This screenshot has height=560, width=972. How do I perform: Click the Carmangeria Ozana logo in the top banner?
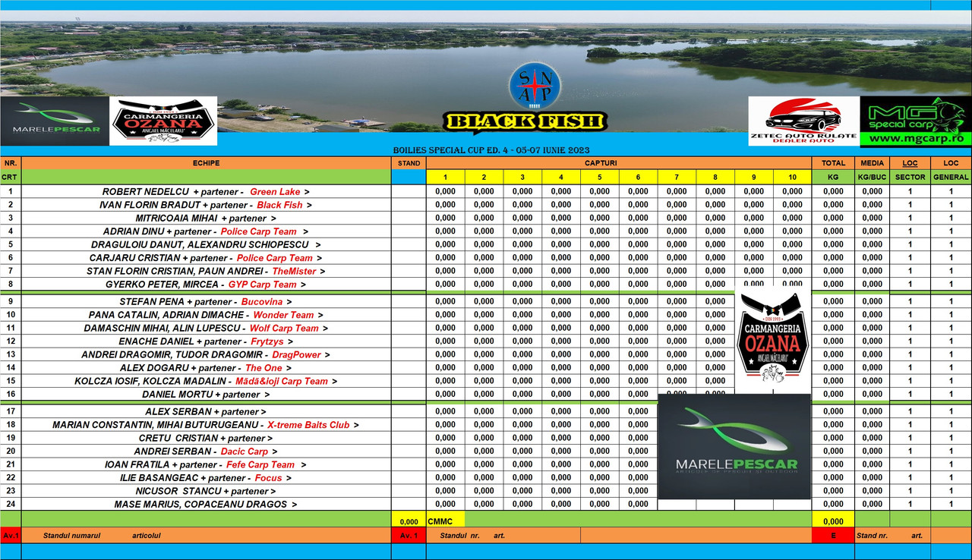coord(163,121)
